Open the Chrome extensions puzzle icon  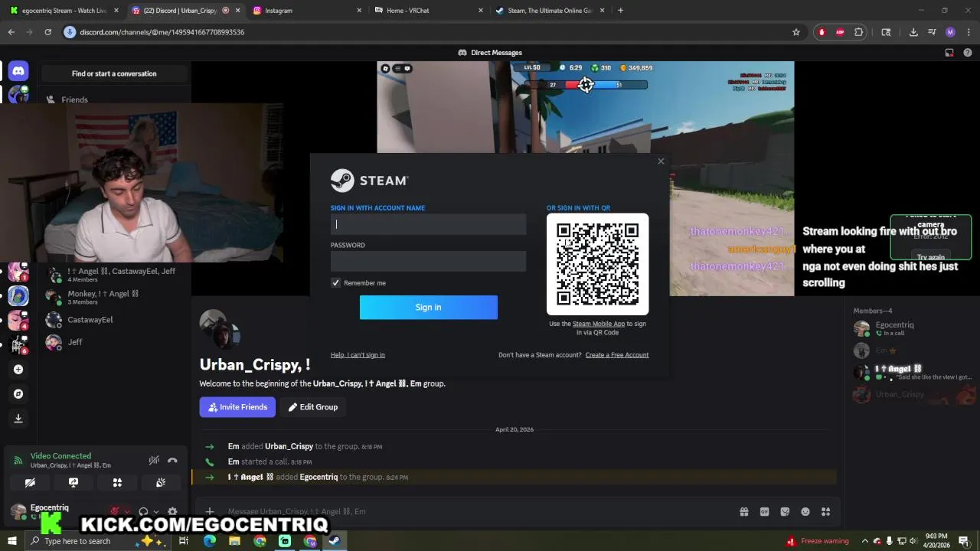pos(858,32)
